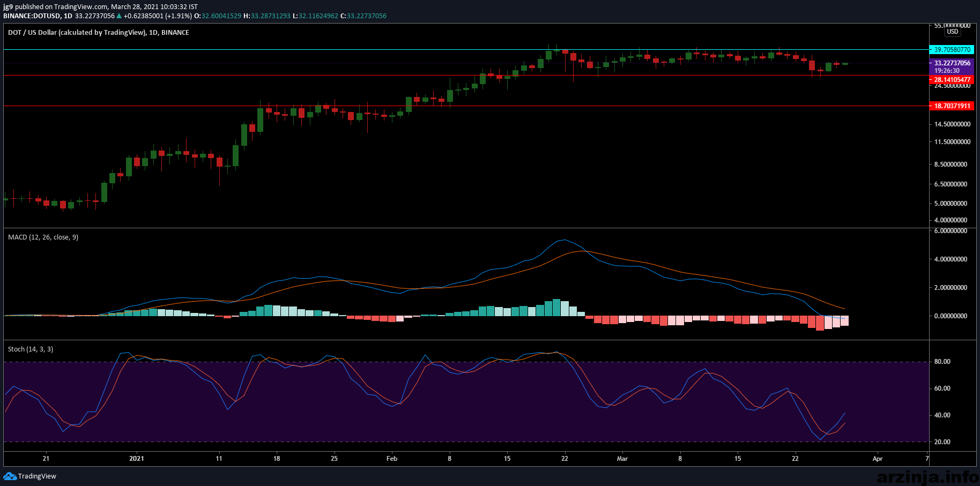Click the Feb marker on time axis
The width and height of the screenshot is (980, 486).
click(x=392, y=458)
